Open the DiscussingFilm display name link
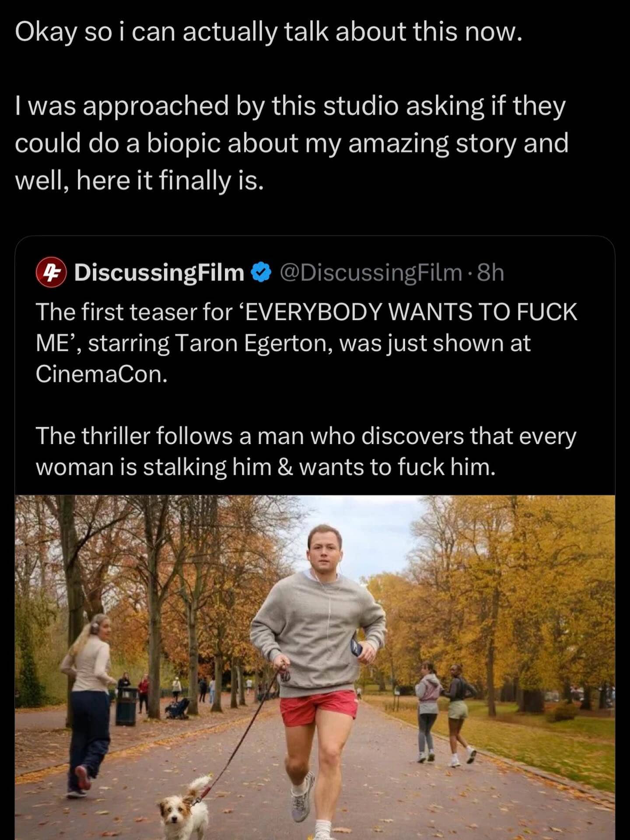 point(159,273)
